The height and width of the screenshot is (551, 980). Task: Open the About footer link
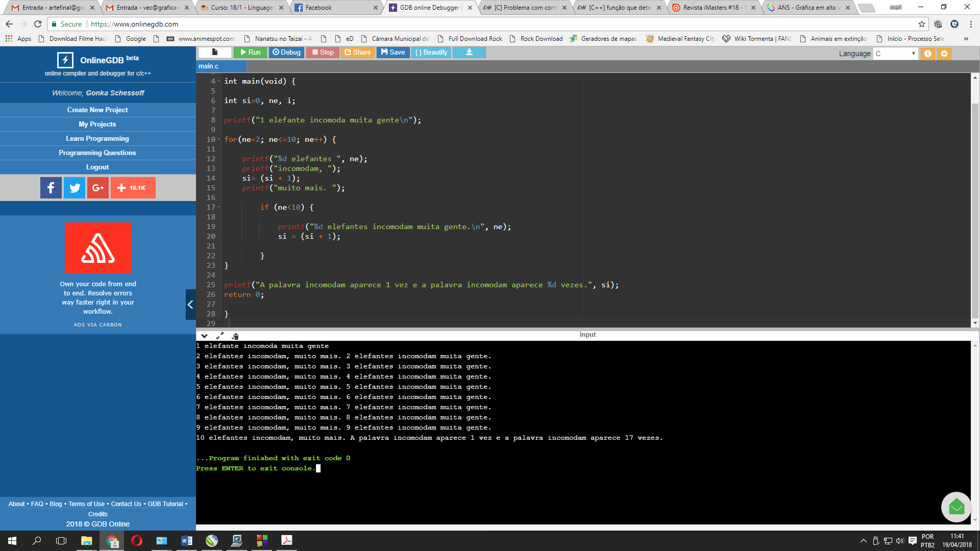16,504
